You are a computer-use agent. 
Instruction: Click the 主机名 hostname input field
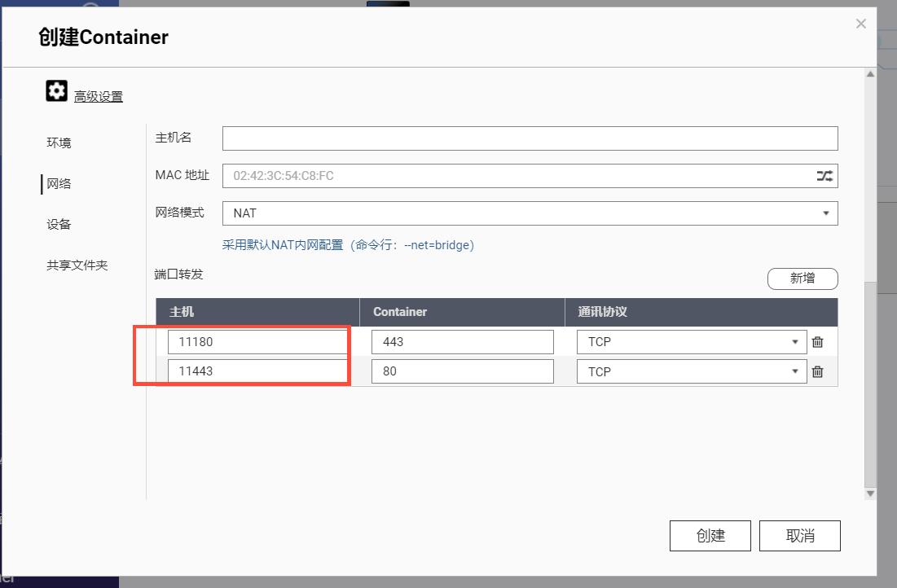pos(530,138)
